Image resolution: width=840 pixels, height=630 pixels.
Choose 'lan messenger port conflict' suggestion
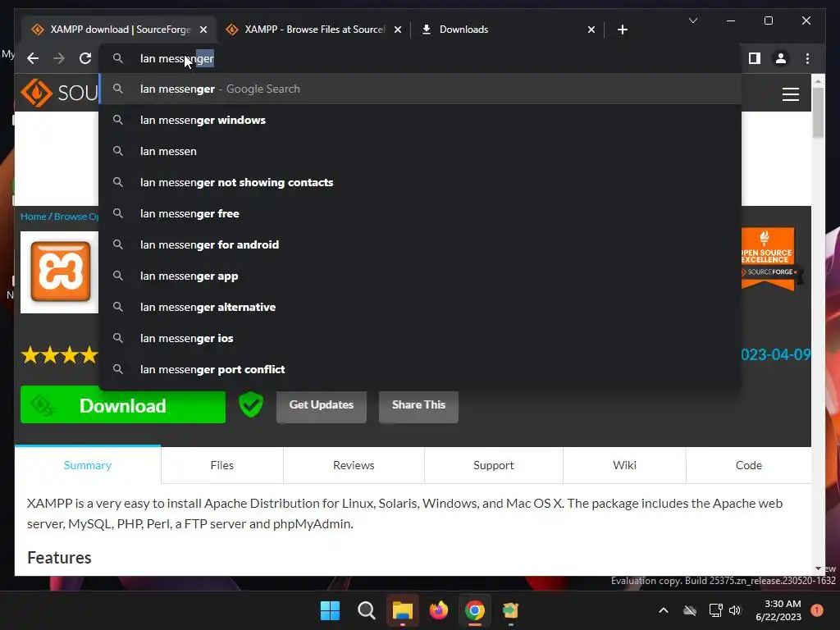coord(420,369)
